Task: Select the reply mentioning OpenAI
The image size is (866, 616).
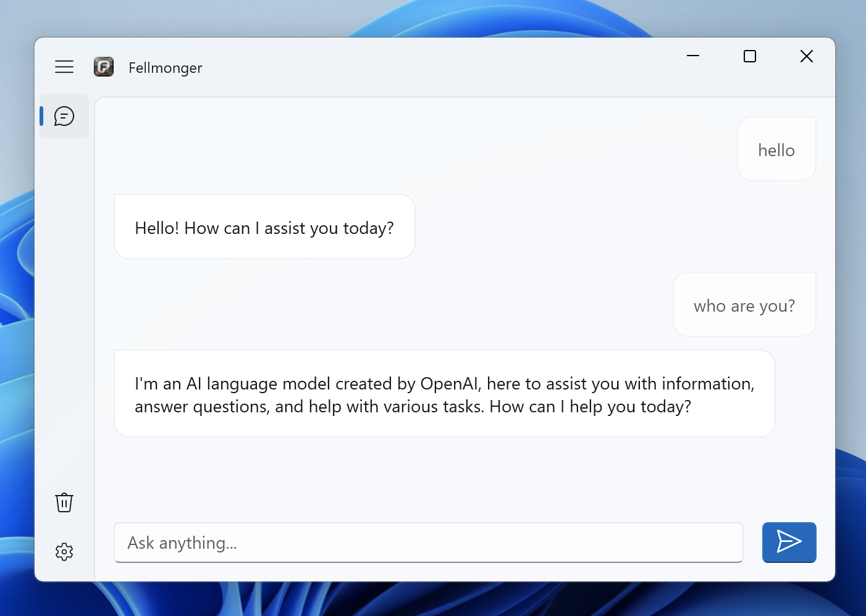Action: point(445,394)
